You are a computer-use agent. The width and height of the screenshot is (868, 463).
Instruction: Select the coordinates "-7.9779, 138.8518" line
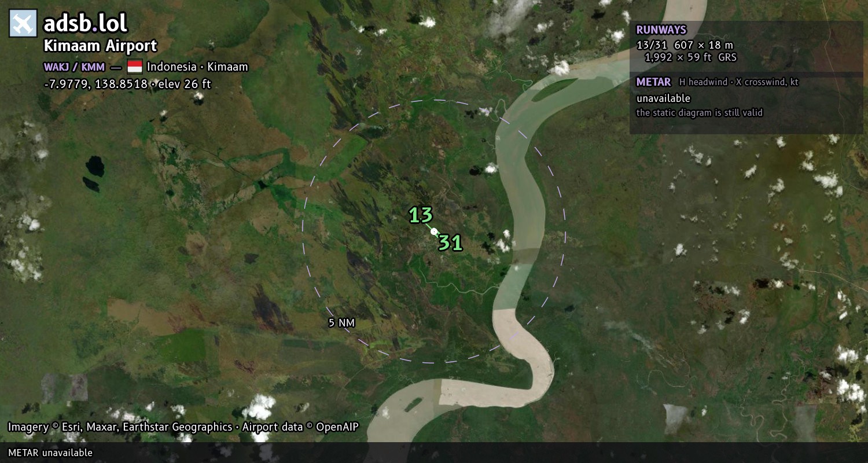[x=127, y=84]
